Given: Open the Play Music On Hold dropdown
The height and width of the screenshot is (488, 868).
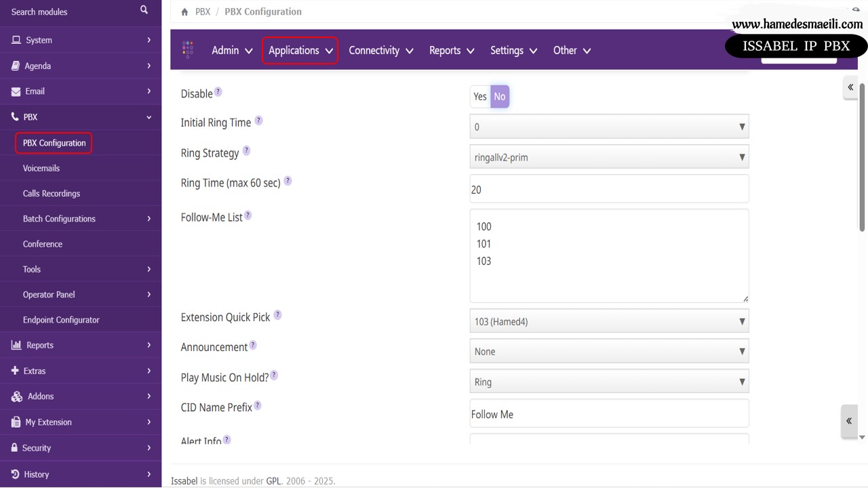Looking at the screenshot, I should 608,382.
